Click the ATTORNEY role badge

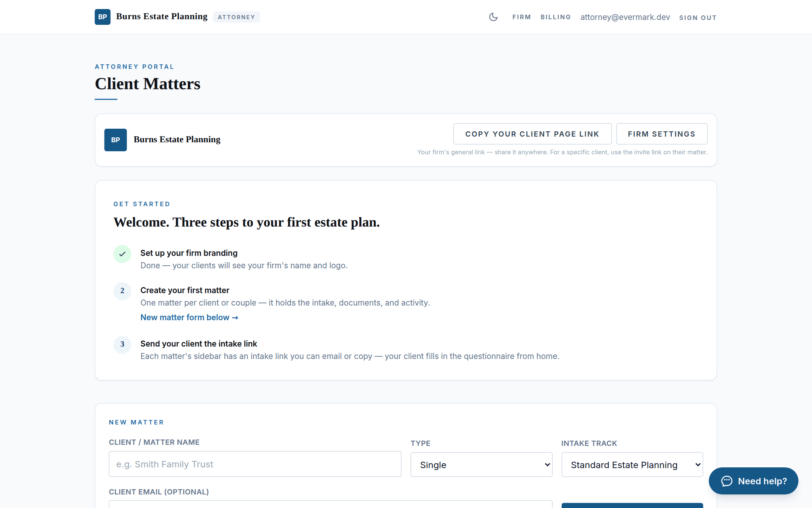236,17
